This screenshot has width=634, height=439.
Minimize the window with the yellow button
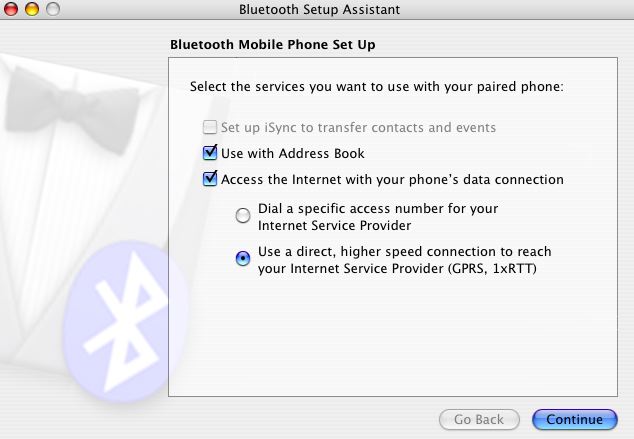click(32, 10)
